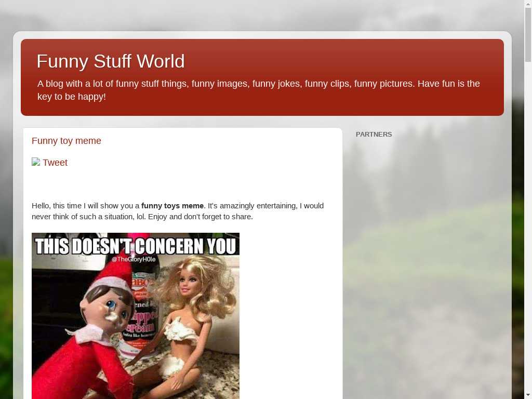The height and width of the screenshot is (399, 532).
Task: Click the Tweet link
Action: [55, 163]
